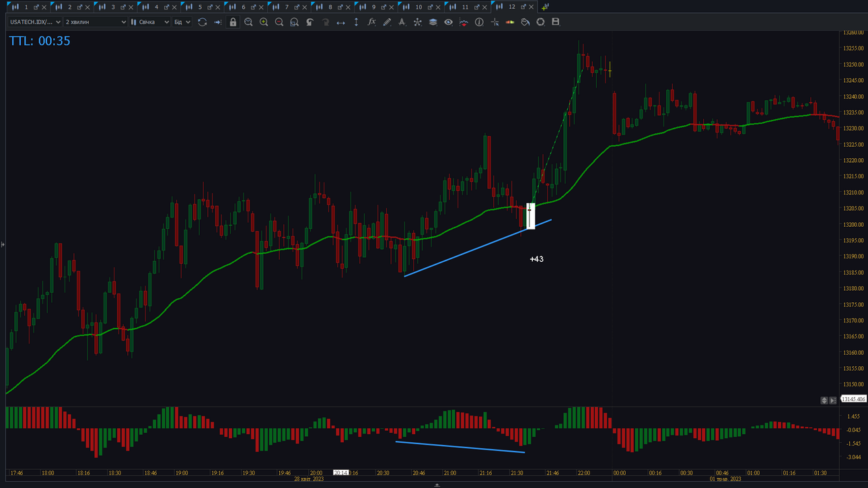Select the blue trendline on histogram panel

[460, 447]
